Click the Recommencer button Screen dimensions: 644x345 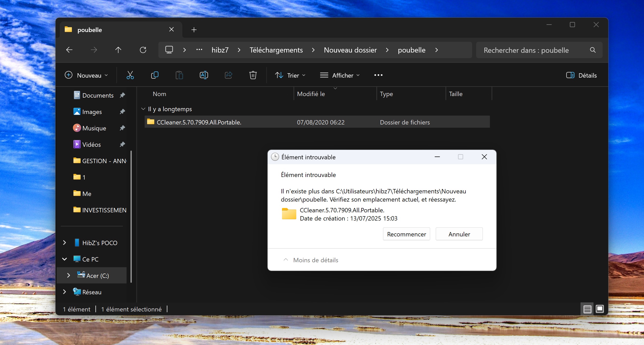406,234
